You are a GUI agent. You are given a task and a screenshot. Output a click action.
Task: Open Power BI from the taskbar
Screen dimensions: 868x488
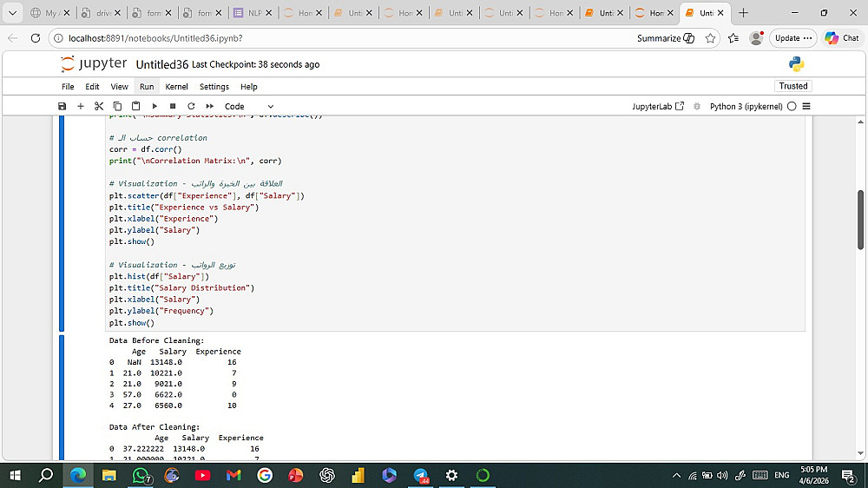358,475
